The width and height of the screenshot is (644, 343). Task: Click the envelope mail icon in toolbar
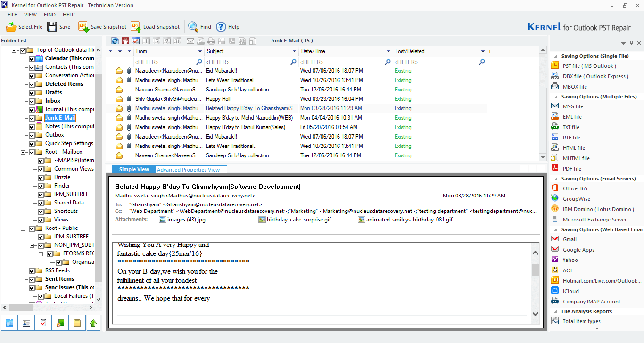pos(190,41)
